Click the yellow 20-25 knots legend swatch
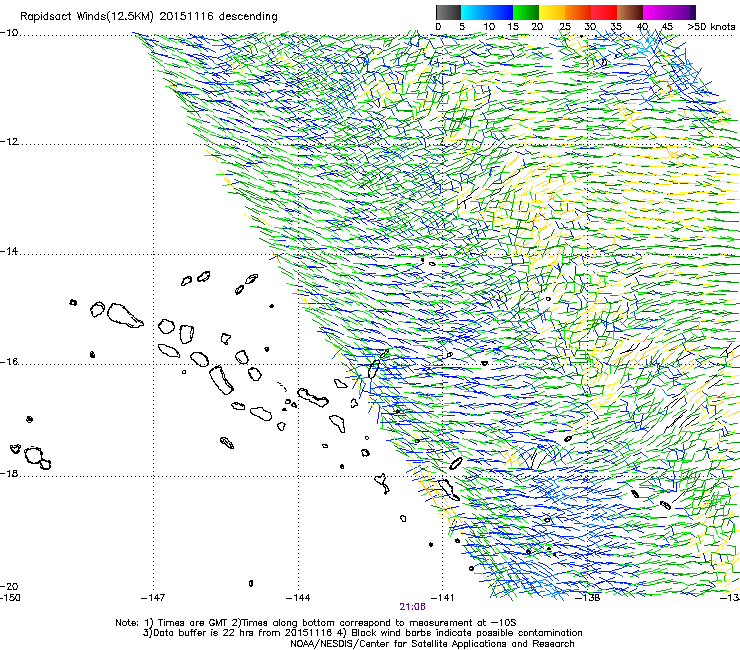The width and height of the screenshot is (740, 650). [552, 12]
